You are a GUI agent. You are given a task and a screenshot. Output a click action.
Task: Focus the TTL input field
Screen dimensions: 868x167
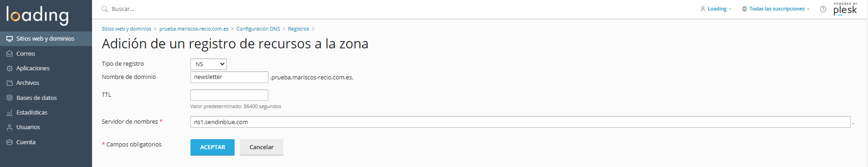229,95
